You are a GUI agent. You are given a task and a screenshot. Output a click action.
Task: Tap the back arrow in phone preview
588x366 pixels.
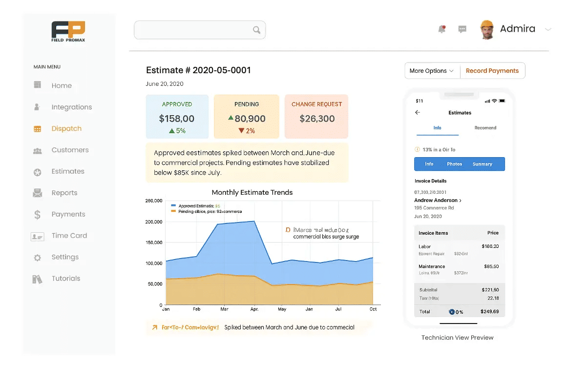[418, 113]
